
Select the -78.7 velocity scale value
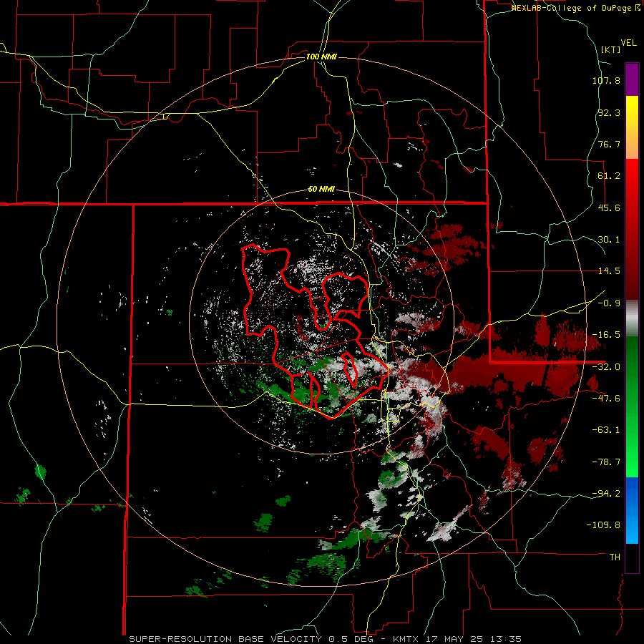(606, 462)
